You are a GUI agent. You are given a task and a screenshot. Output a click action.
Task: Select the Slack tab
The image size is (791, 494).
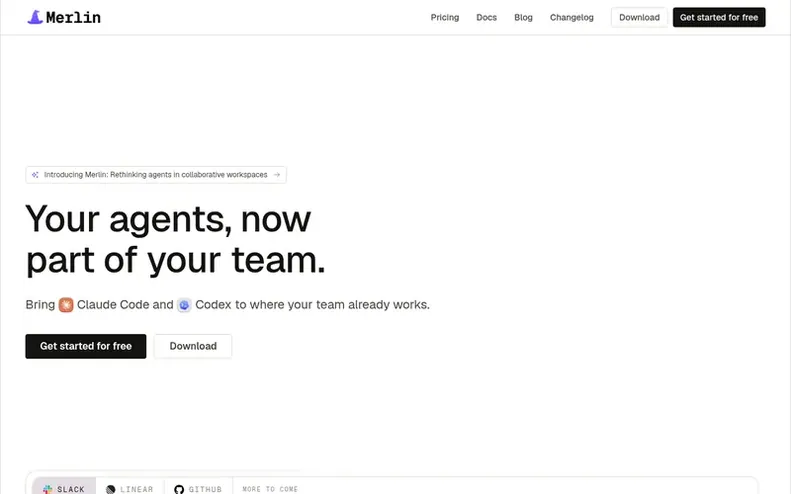pos(64,487)
